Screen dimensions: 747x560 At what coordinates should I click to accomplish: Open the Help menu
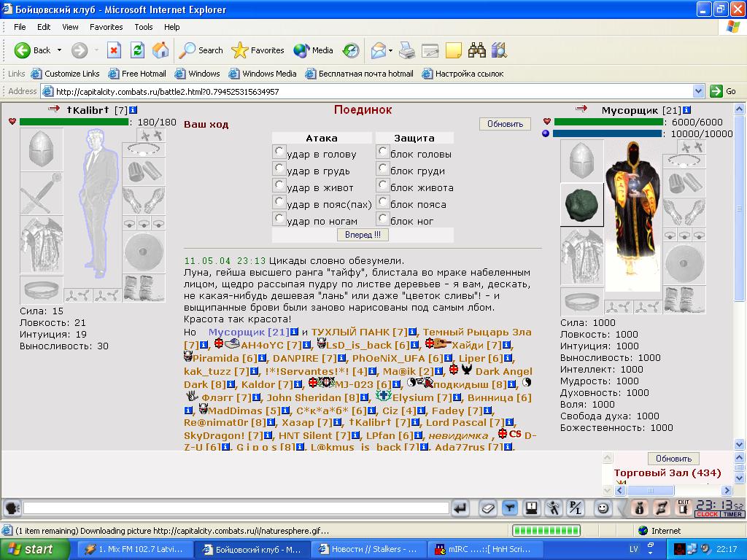pyautogui.click(x=172, y=27)
